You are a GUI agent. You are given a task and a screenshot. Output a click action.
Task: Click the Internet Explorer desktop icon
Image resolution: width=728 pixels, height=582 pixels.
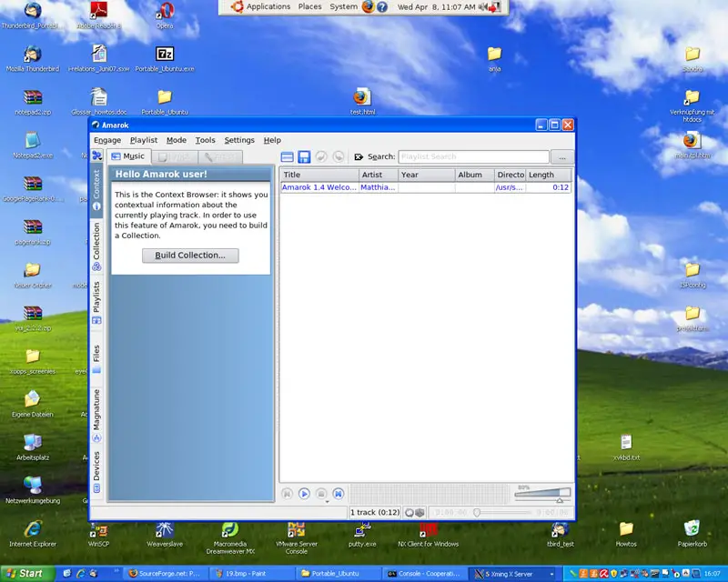33,533
